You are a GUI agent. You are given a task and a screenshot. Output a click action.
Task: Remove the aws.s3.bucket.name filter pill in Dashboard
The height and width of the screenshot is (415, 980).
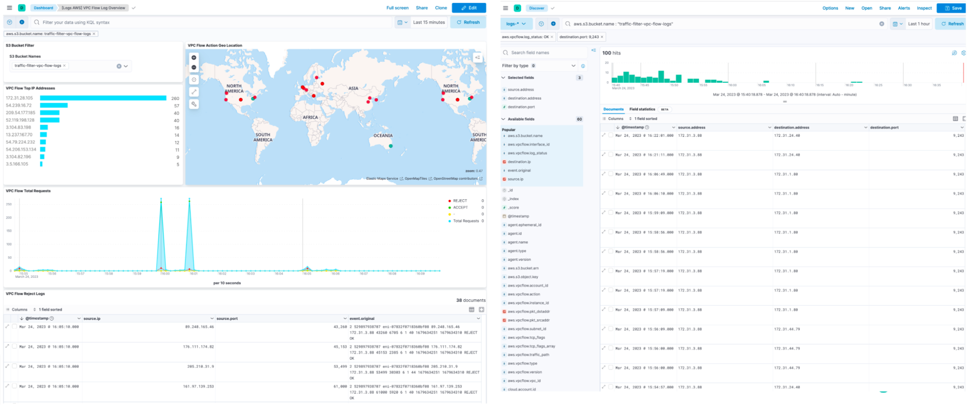(x=94, y=34)
